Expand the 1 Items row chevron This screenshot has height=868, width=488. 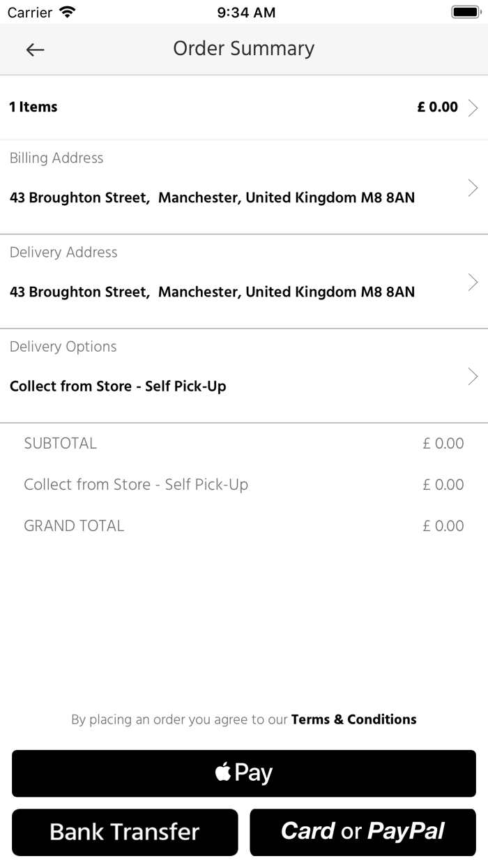(x=473, y=107)
